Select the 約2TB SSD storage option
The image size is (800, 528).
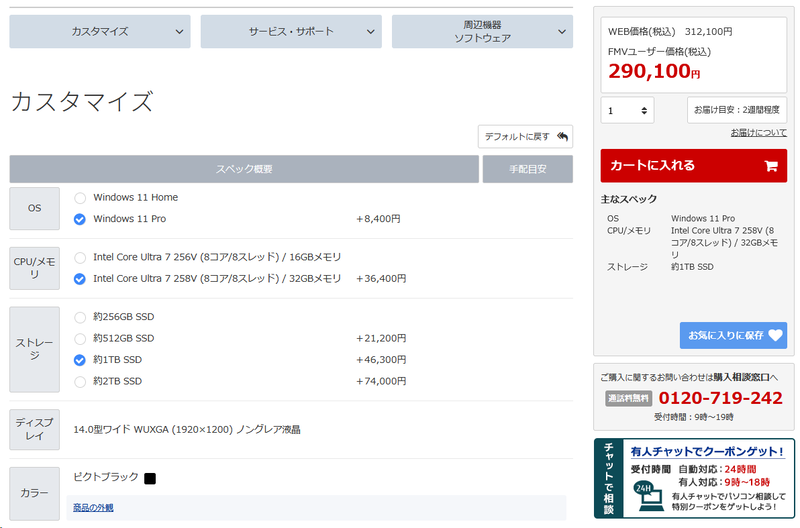point(80,382)
